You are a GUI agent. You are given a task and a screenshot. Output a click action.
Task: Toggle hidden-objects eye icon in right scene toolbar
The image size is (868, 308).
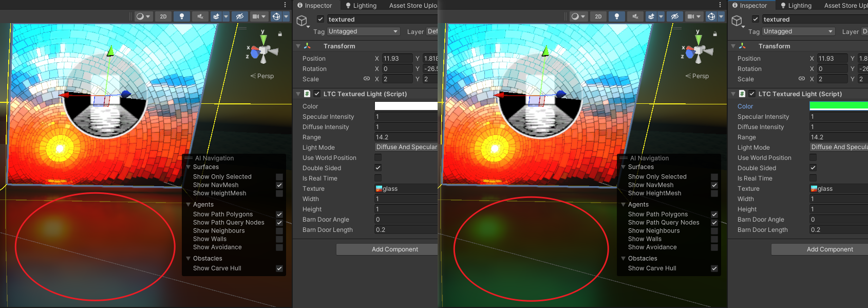click(674, 16)
